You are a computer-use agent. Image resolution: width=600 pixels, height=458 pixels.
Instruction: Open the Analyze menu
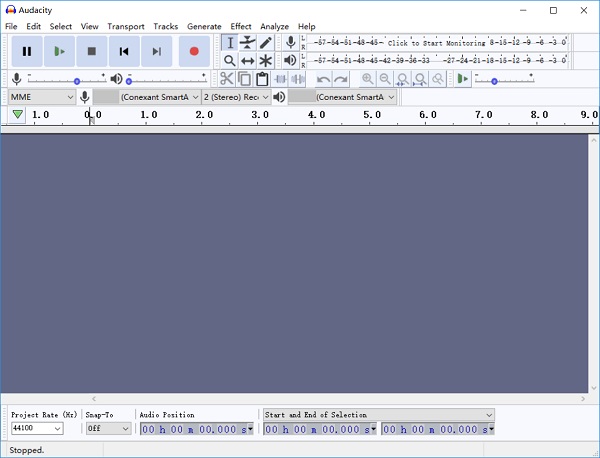click(274, 26)
